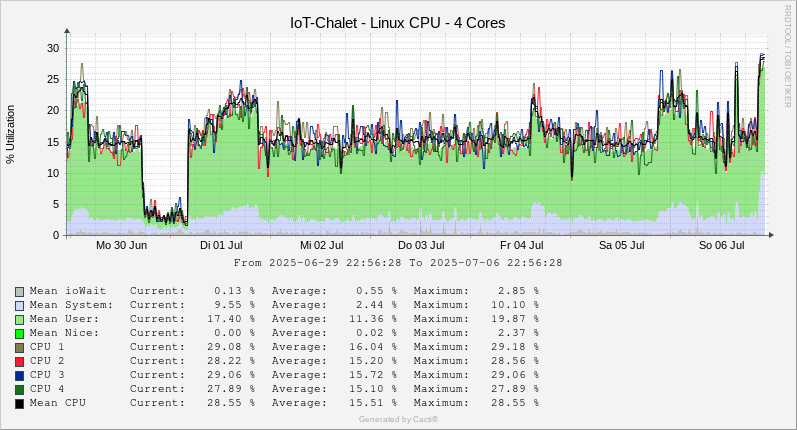Click the 'Mean ioWait' legend label

click(x=68, y=291)
